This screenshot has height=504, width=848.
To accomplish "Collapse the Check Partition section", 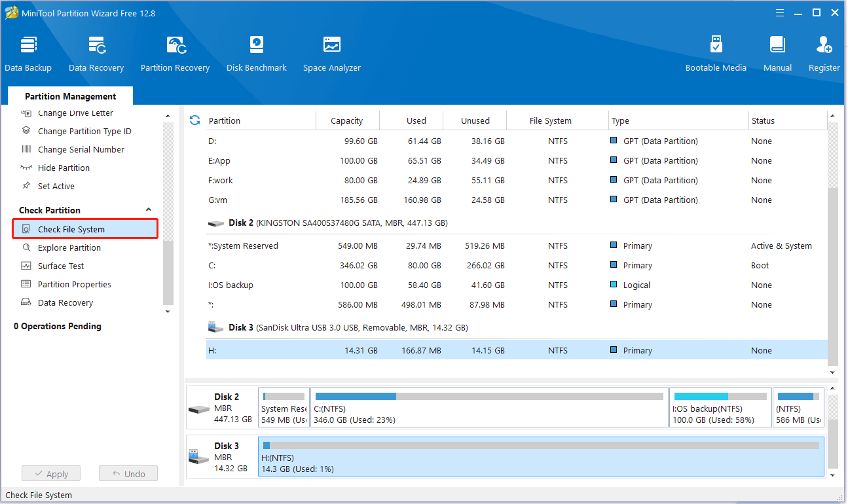I will pyautogui.click(x=148, y=210).
